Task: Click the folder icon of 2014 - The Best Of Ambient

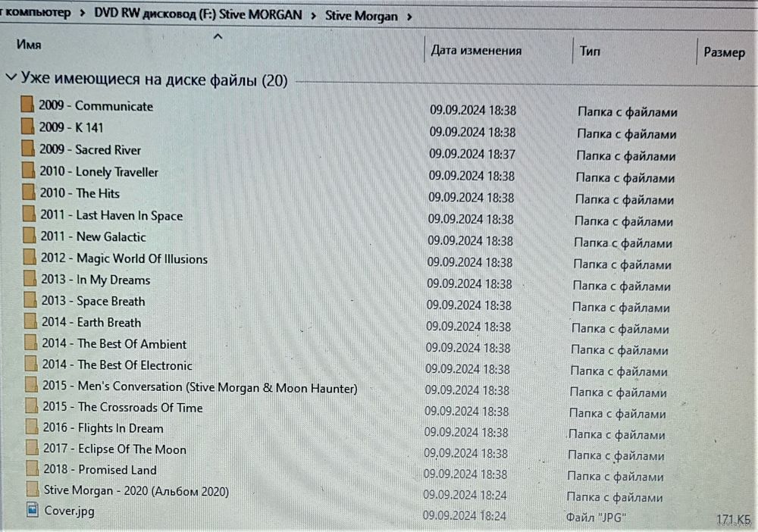Action: pos(31,342)
